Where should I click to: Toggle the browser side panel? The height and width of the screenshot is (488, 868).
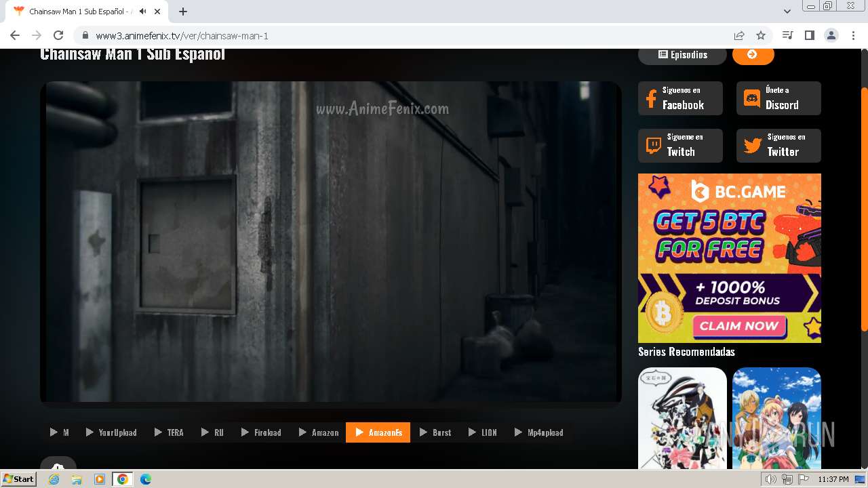809,35
